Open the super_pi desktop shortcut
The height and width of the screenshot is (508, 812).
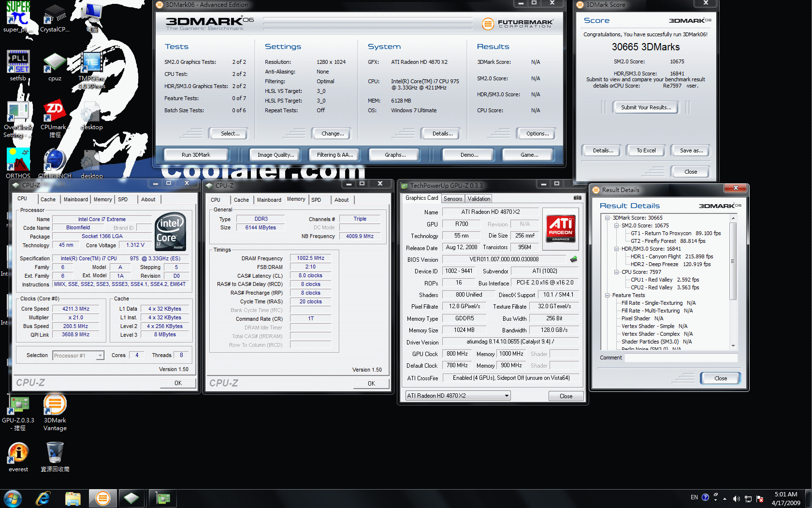(x=18, y=17)
